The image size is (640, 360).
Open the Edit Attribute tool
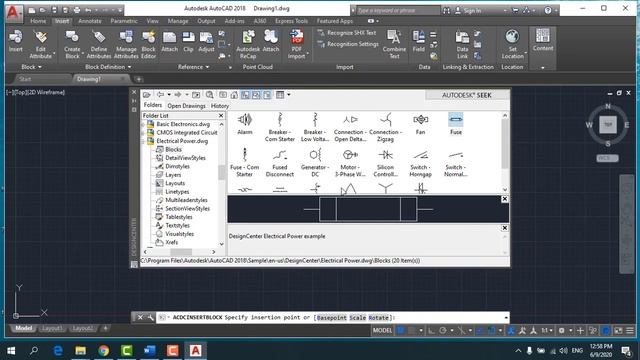[40, 44]
